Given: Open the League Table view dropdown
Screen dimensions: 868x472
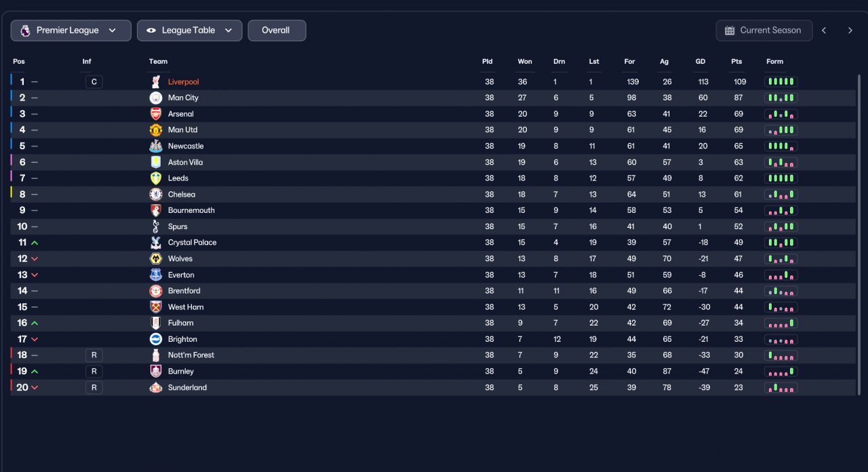Looking at the screenshot, I should tap(189, 31).
